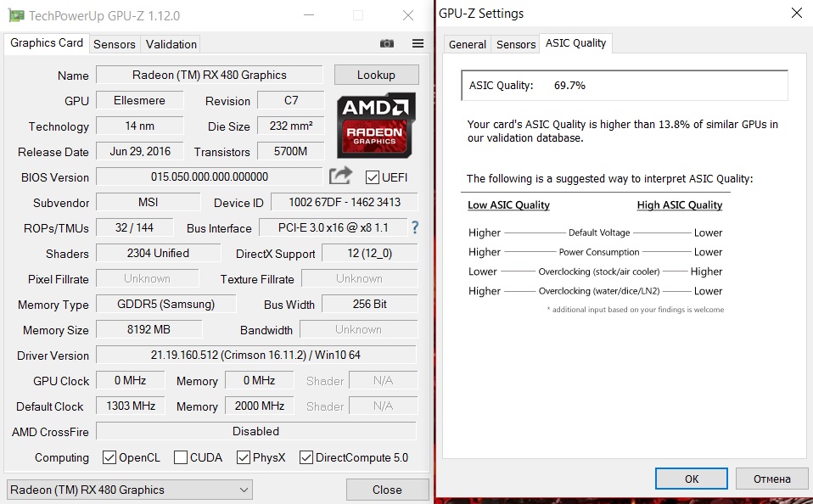
Task: Click the Bus Width field showing 256 Bit
Action: (370, 304)
